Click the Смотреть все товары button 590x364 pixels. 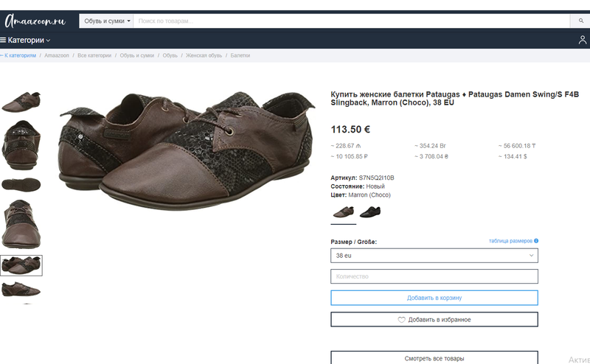click(434, 358)
